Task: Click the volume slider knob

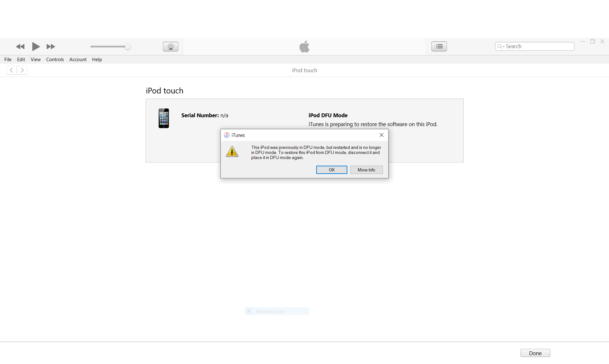Action: click(x=128, y=47)
